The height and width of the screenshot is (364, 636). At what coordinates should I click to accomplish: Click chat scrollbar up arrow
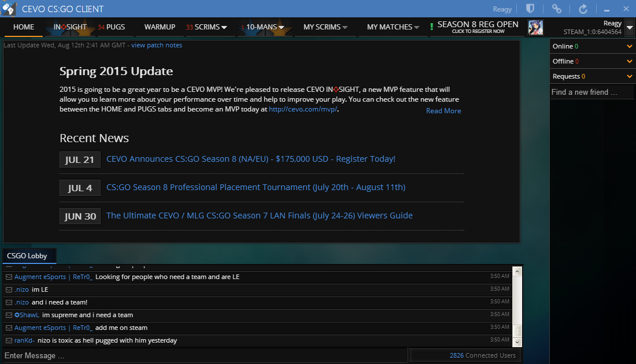click(517, 271)
